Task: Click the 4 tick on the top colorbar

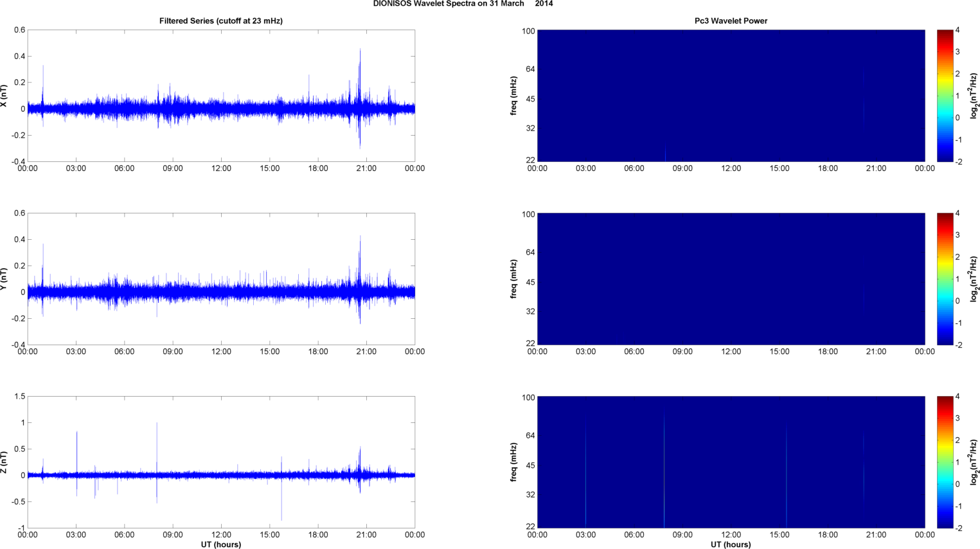Action: point(958,30)
